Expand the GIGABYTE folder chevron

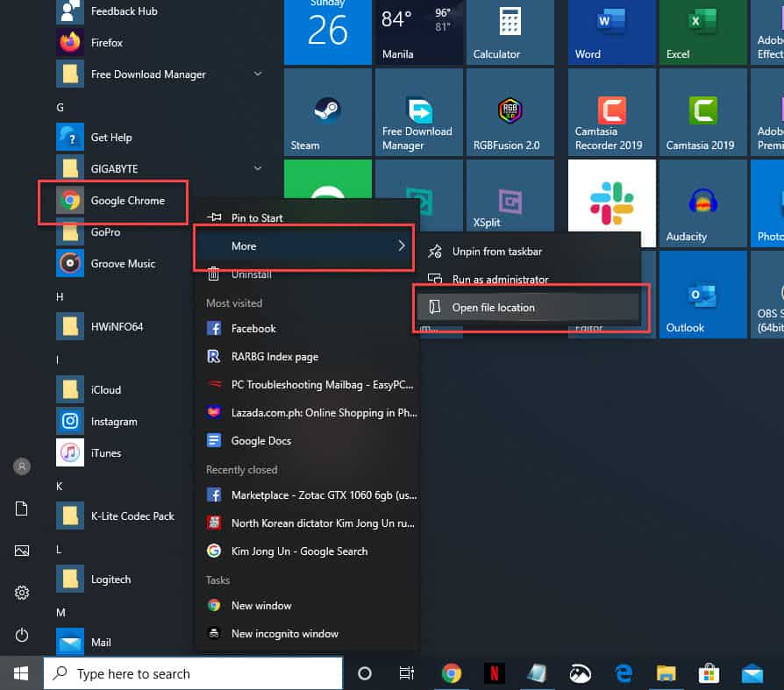click(258, 168)
